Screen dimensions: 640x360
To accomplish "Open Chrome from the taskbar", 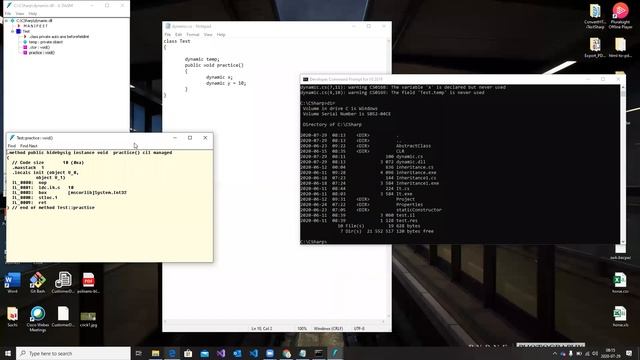I will point(286,353).
